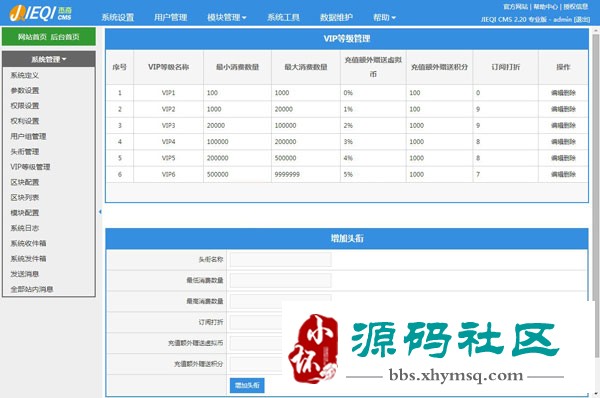Image resolution: width=600 pixels, height=398 pixels.
Task: Select 权利设置 in the sidebar
Action: click(x=24, y=121)
